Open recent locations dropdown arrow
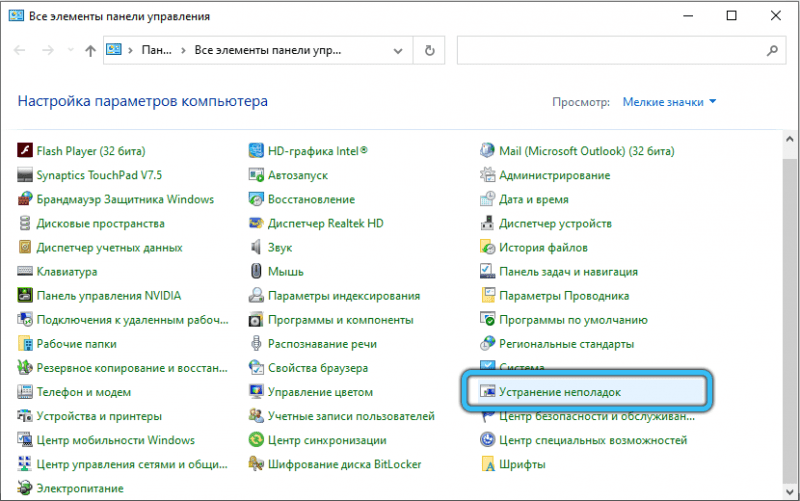Viewport: 800px width, 501px height. point(70,50)
